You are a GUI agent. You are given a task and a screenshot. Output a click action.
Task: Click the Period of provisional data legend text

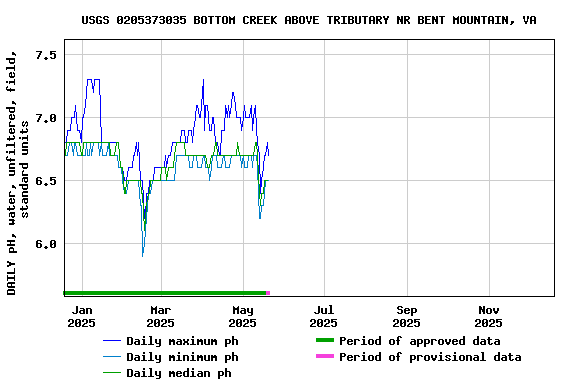point(430,357)
